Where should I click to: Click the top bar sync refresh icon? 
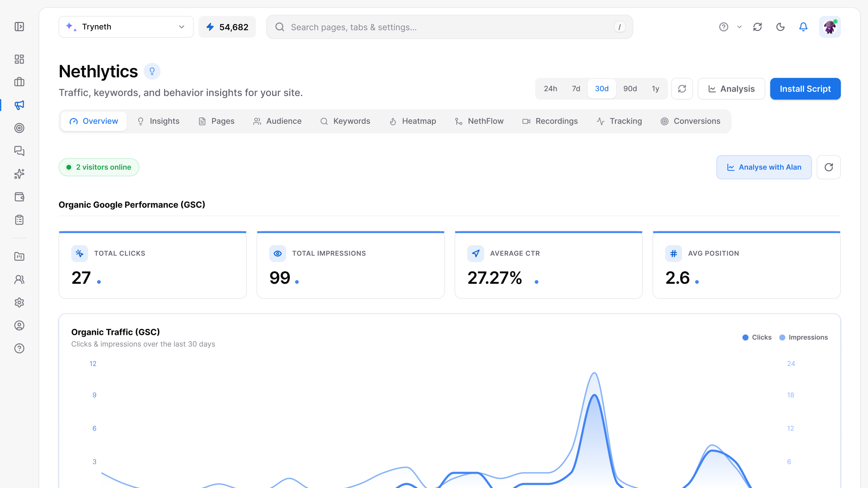pos(758,27)
